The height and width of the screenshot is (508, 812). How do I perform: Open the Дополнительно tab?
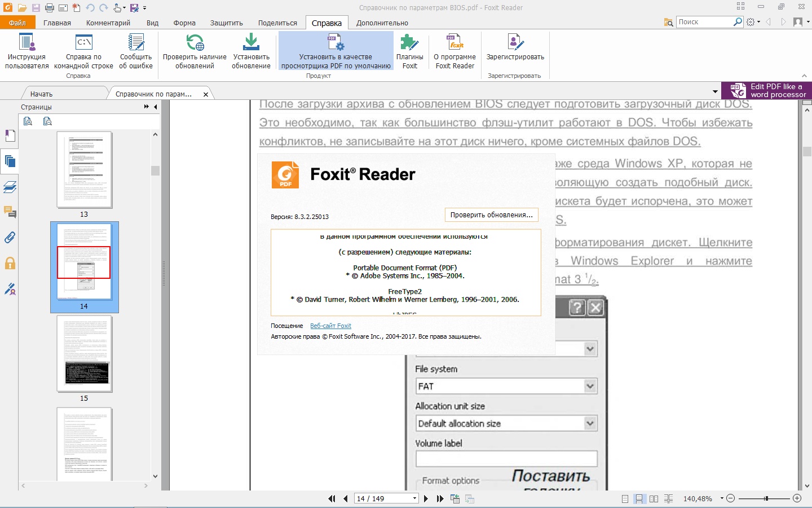tap(382, 23)
